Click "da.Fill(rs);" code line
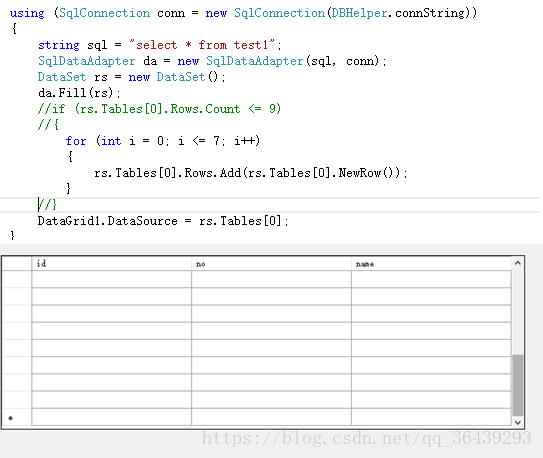Viewport: 543px width, 458px height. (79, 93)
